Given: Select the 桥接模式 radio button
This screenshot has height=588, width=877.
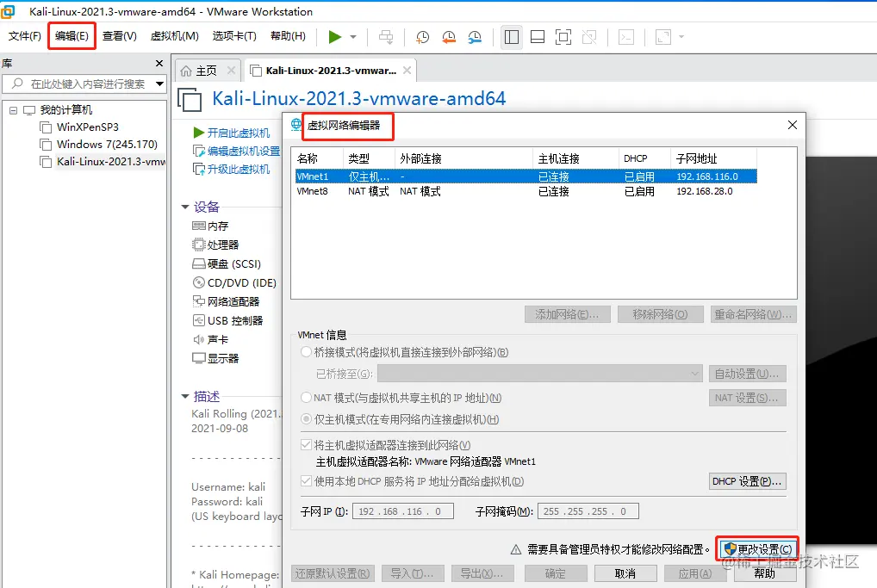Looking at the screenshot, I should pos(306,352).
